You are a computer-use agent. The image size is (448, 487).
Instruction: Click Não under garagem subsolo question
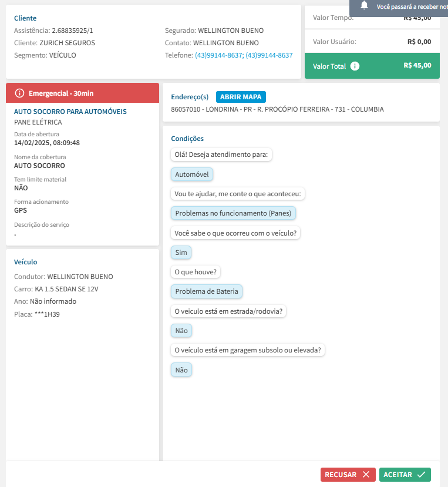coord(181,370)
